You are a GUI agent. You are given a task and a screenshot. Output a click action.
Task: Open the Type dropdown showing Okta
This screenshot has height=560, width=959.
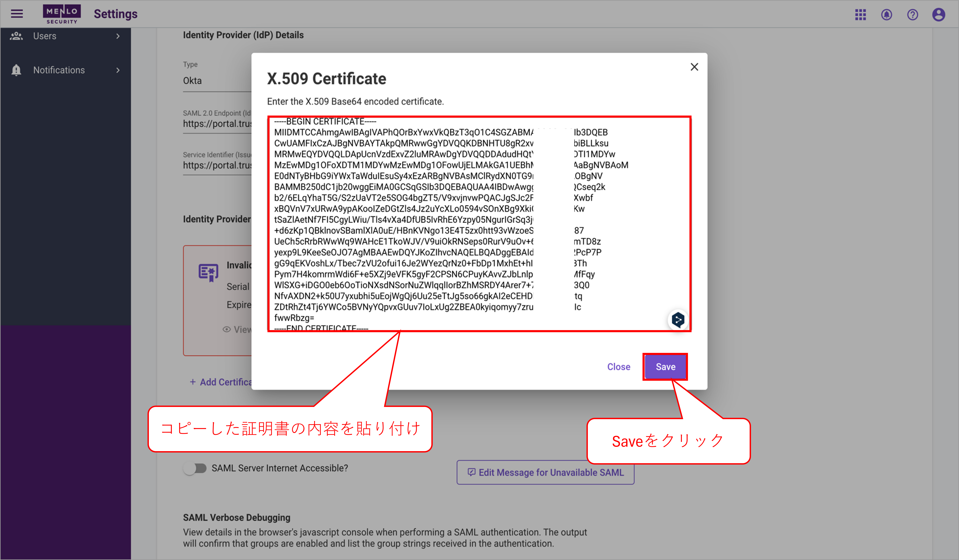tap(217, 81)
